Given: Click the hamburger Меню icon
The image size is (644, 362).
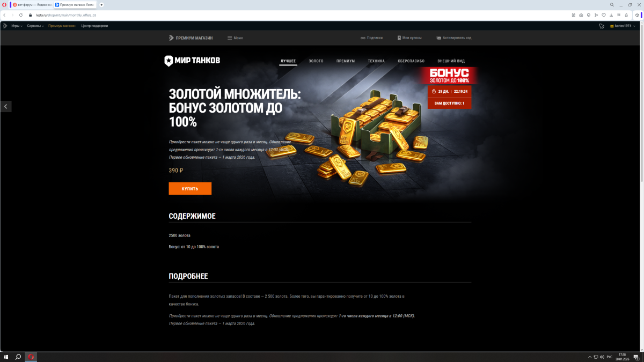Looking at the screenshot, I should (x=230, y=38).
